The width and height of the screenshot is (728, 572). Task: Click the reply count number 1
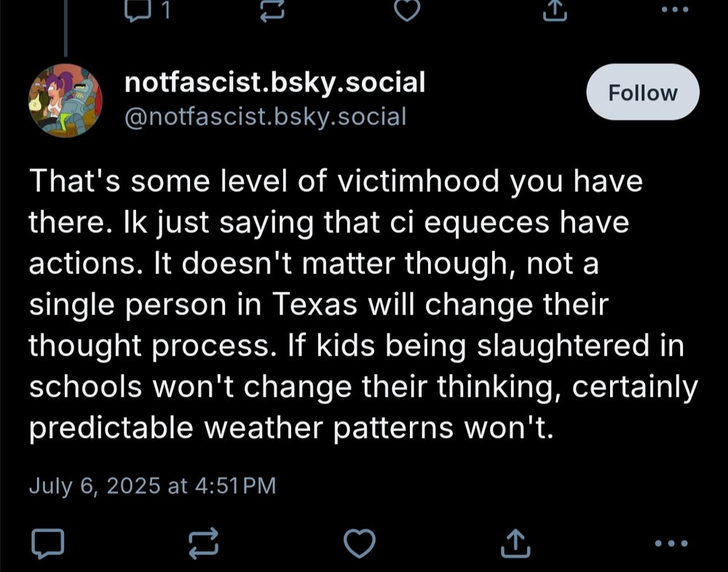point(166,11)
